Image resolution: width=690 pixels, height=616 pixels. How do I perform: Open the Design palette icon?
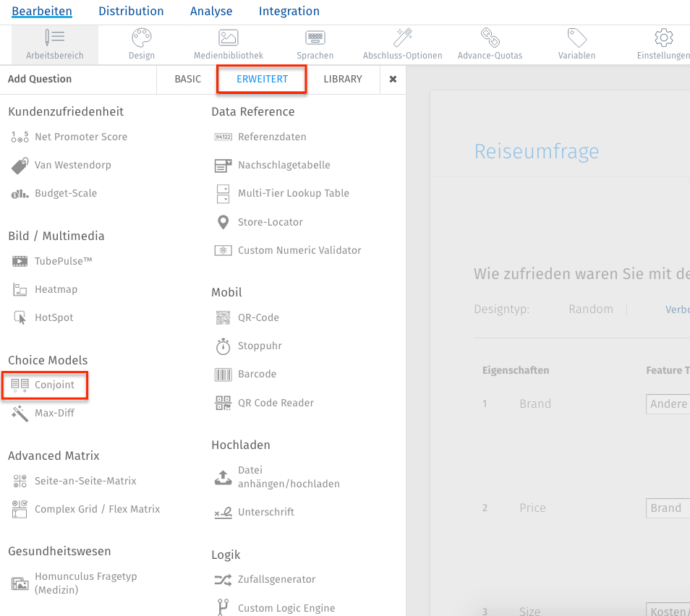(142, 38)
